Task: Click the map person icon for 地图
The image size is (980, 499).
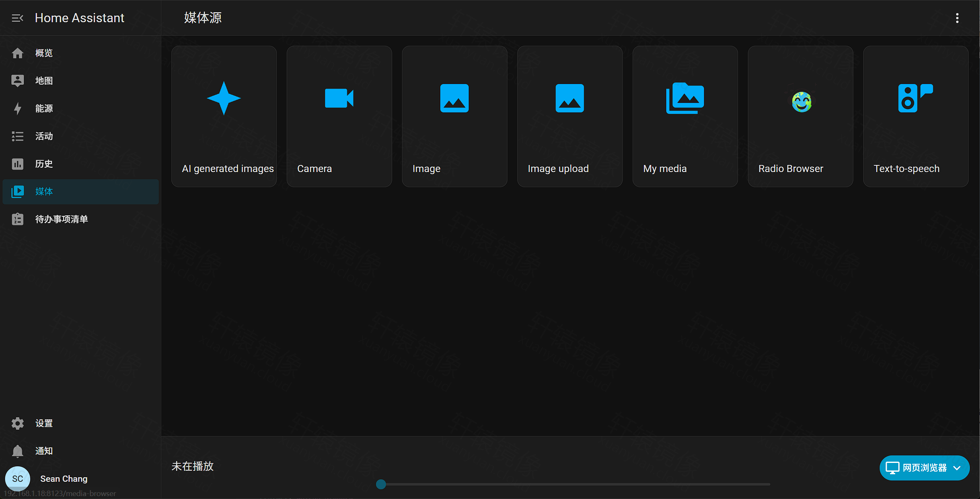Action: [18, 81]
